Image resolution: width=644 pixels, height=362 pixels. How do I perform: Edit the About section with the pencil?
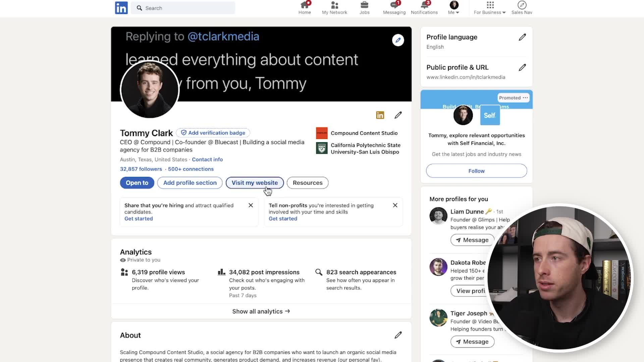pos(398,335)
